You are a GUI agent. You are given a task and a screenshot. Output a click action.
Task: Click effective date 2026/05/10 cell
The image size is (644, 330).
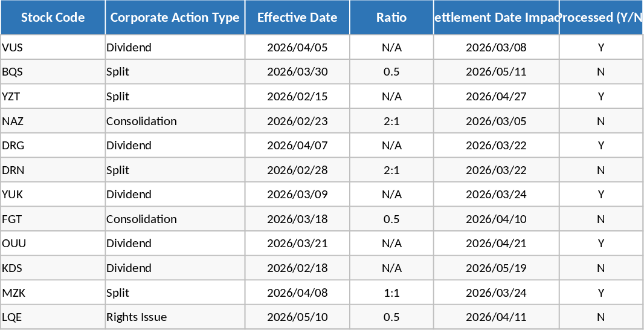coord(297,317)
